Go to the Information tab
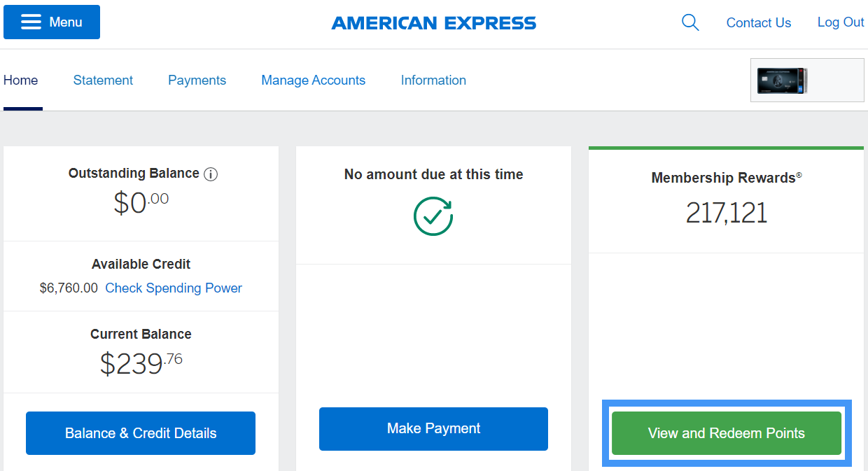The width and height of the screenshot is (868, 471). [433, 80]
